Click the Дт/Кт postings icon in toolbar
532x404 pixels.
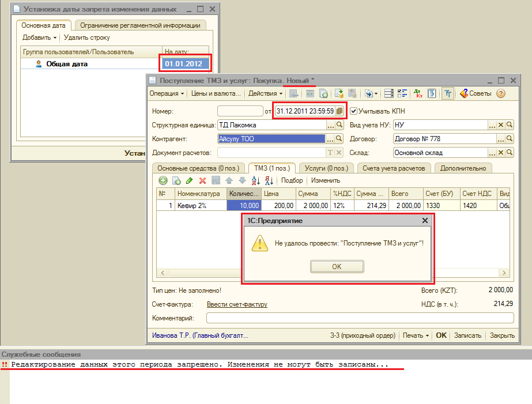click(418, 93)
